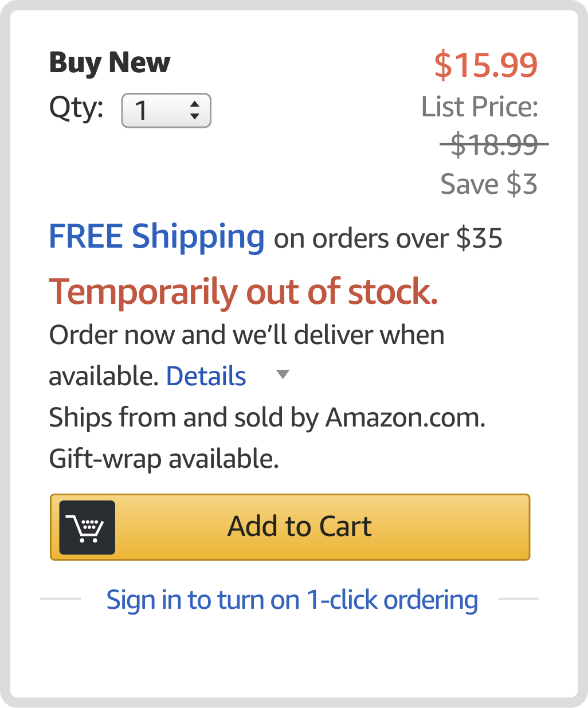Click the order now delivery notice text

tap(246, 335)
